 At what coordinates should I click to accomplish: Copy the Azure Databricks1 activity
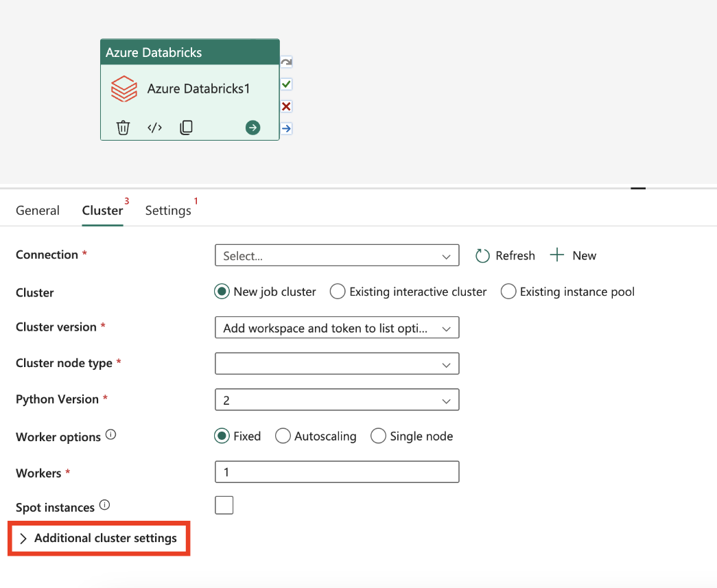(x=186, y=128)
